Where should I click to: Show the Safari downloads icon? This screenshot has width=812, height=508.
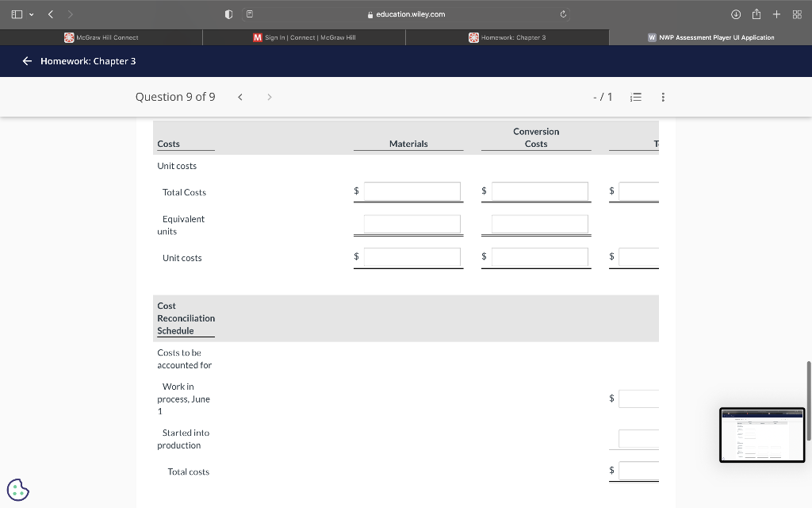click(x=735, y=14)
